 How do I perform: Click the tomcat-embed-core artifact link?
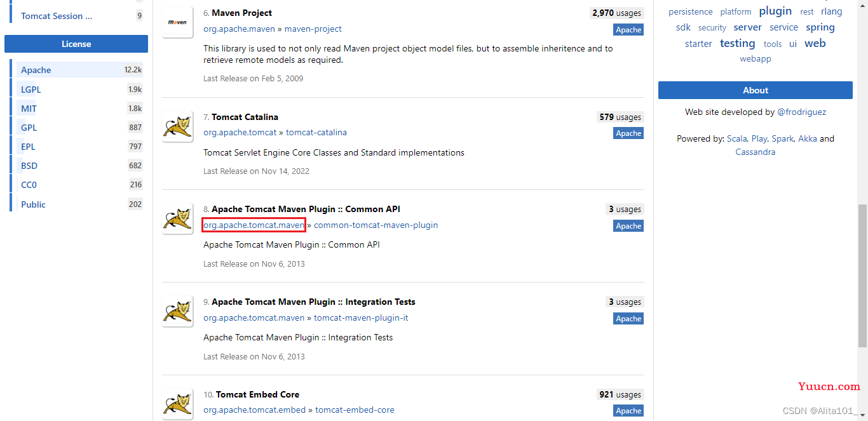(355, 410)
